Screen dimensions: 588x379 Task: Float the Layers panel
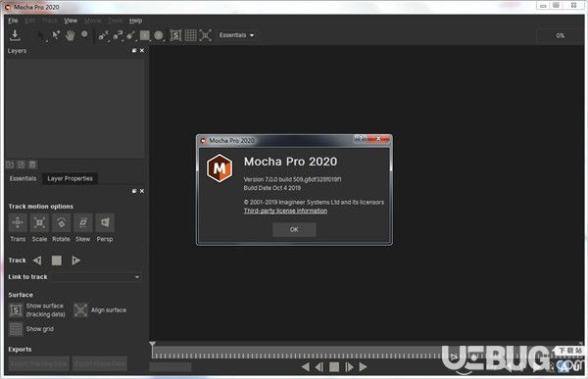click(134, 51)
